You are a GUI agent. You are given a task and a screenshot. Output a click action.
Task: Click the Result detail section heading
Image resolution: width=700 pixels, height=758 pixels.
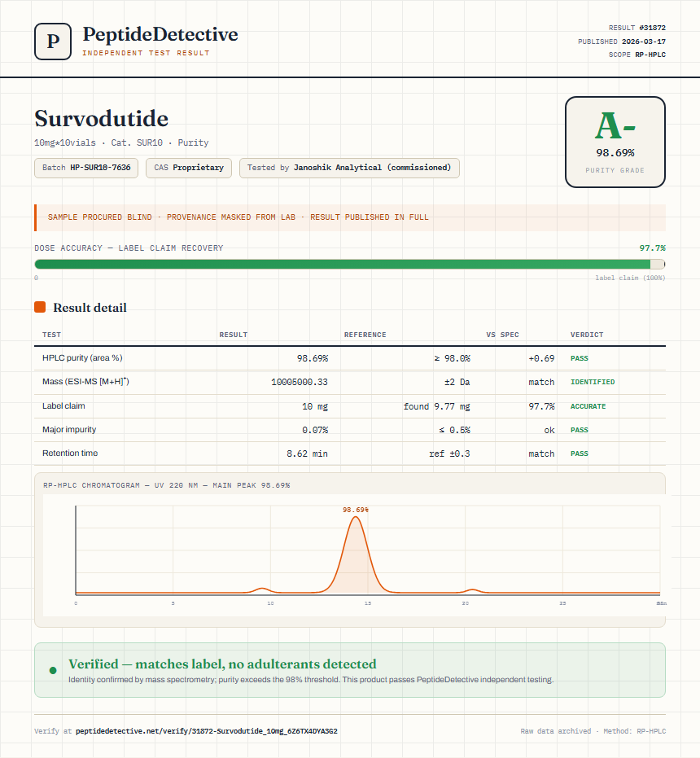click(x=90, y=308)
